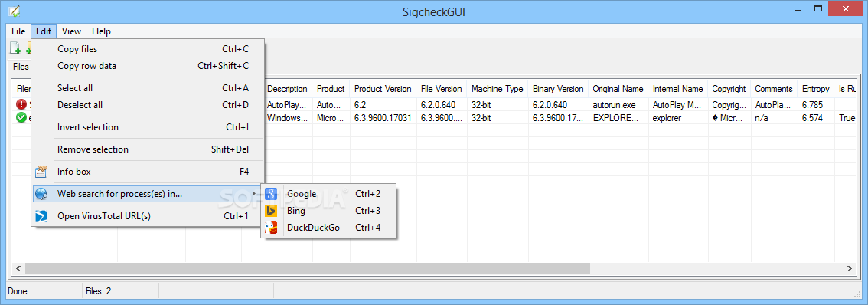Click the Bing logo icon
This screenshot has width=868, height=305.
pos(271,210)
